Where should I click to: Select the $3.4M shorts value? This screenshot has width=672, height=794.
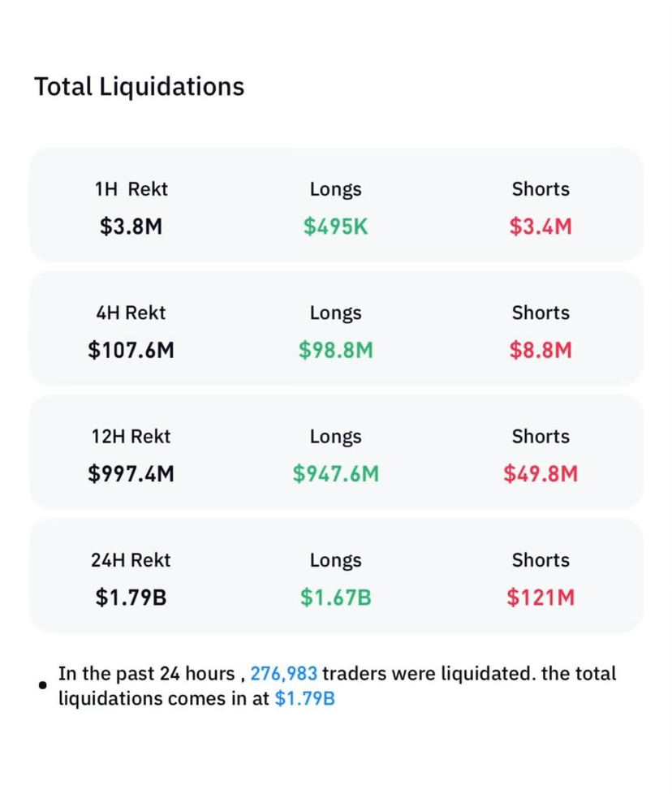click(x=541, y=227)
